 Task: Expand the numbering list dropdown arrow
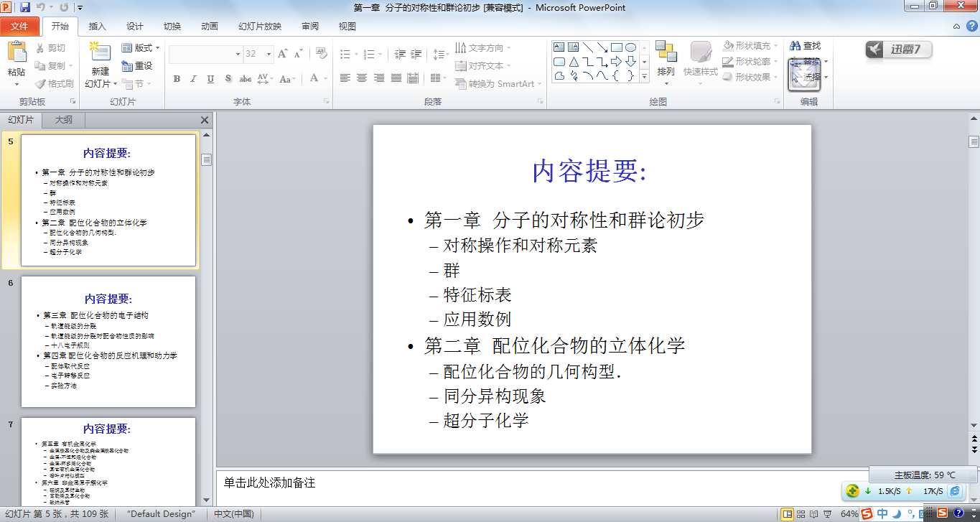tap(381, 54)
